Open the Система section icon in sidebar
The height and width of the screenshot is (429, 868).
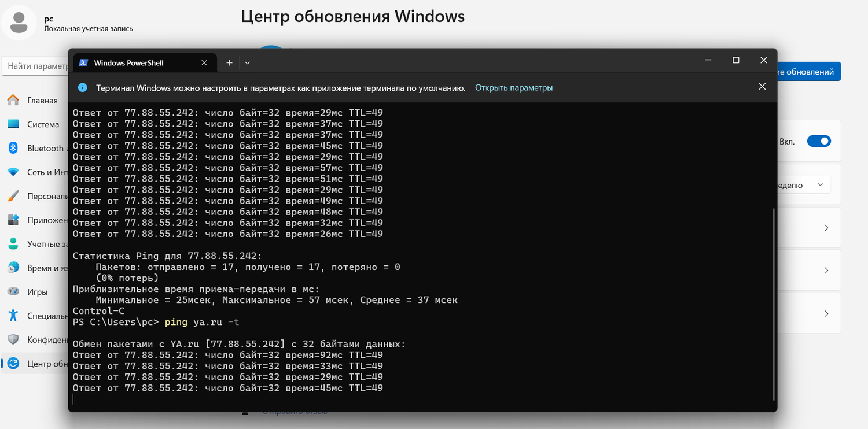pyautogui.click(x=13, y=124)
